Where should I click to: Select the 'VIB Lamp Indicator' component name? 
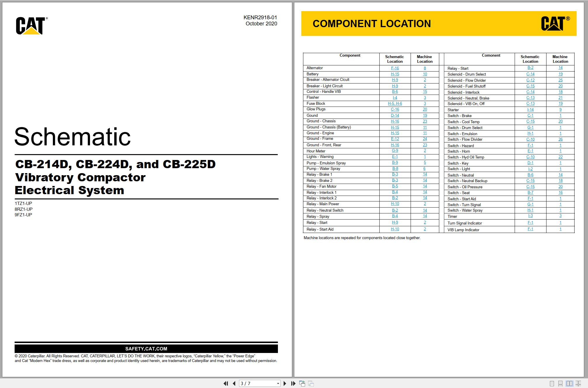[463, 230]
